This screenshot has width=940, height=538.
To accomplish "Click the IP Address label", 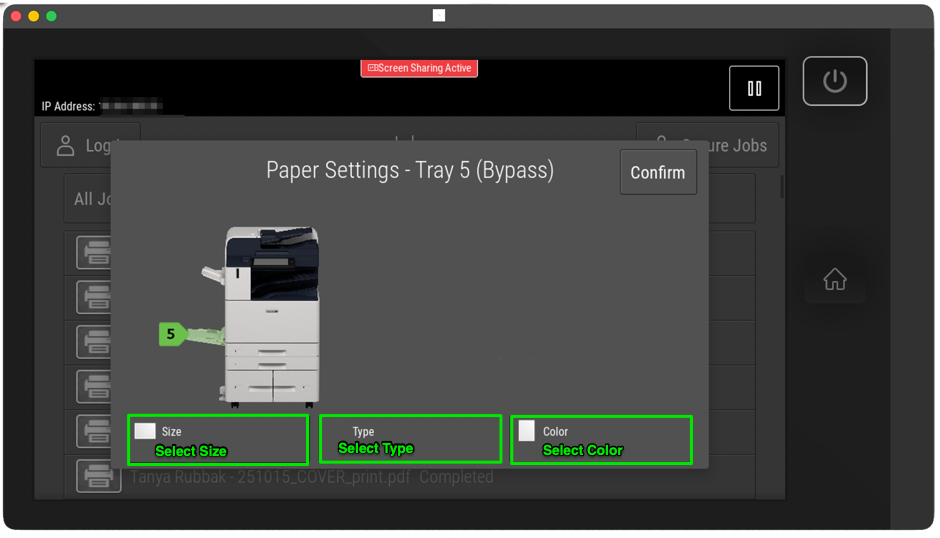I will tap(68, 107).
